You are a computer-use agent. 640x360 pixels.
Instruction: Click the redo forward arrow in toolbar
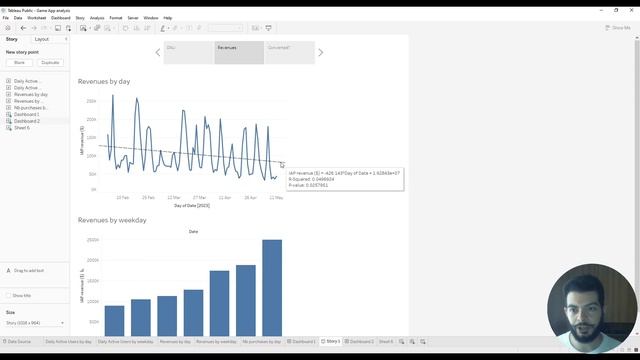pyautogui.click(x=34, y=28)
